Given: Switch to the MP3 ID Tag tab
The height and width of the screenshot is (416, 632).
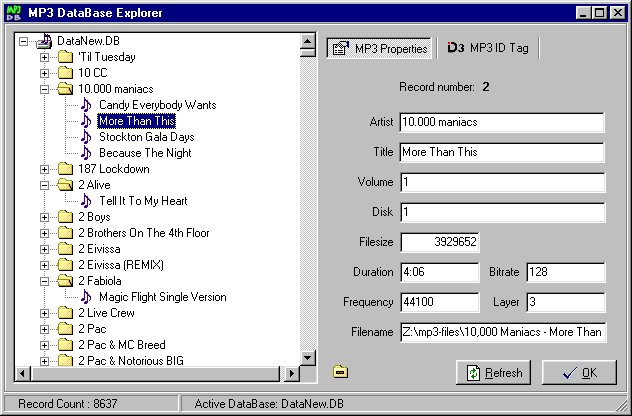Looking at the screenshot, I should [x=491, y=47].
